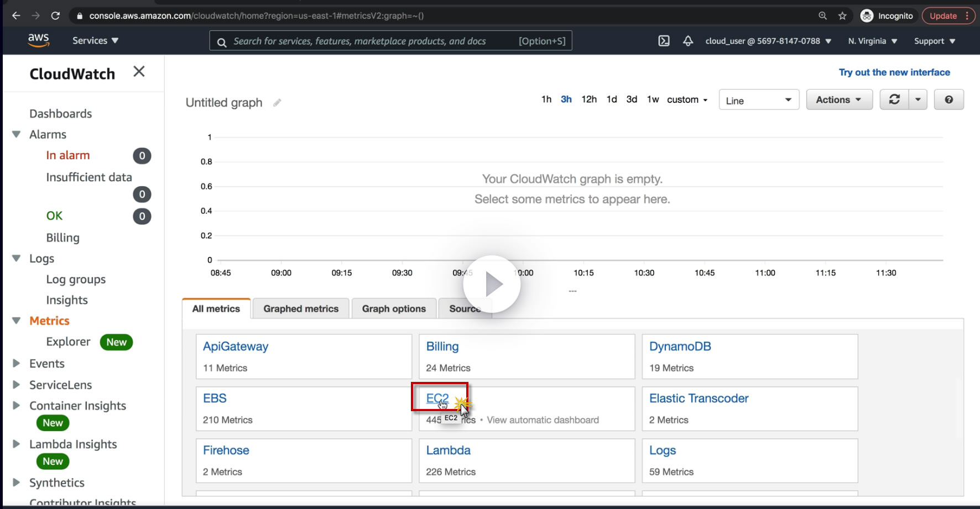The image size is (980, 509).
Task: Expand the Container Insights section arrow
Action: [17, 405]
